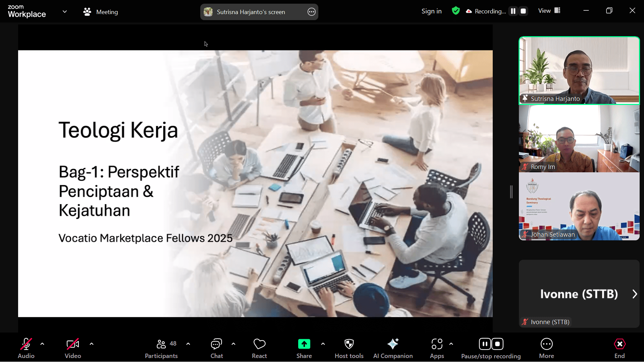Viewport: 644px width, 362px height.
Task: Pause recording in top bar
Action: 513,11
